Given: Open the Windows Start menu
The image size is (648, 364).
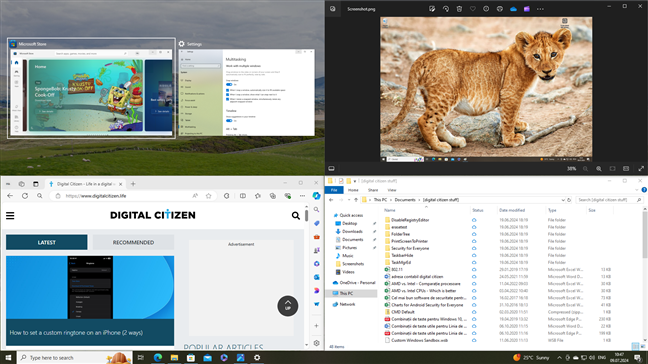Looking at the screenshot, I should (8, 357).
